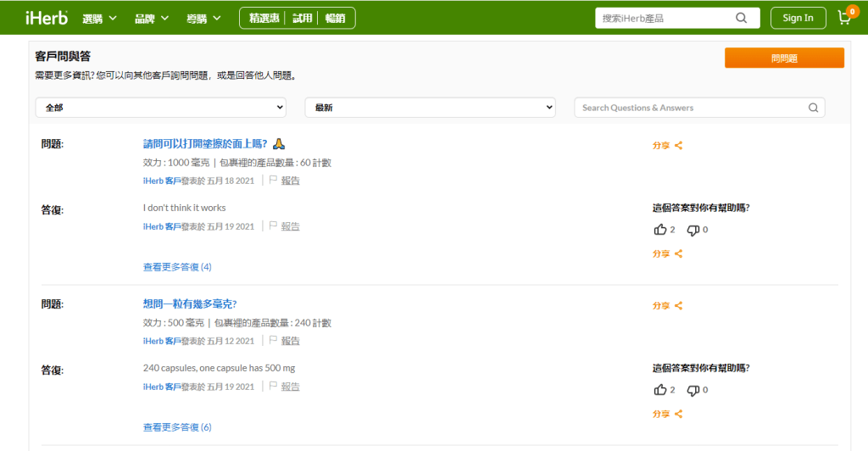The image size is (868, 451).
Task: Open the 全部 filter dropdown
Action: pyautogui.click(x=160, y=108)
